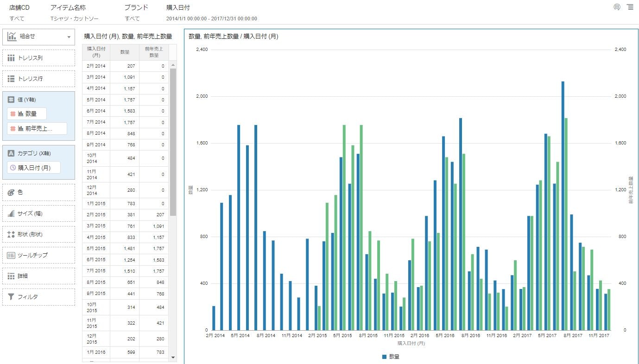
Task: Click the clock icon in 購入日付 (月) pill
Action: [x=13, y=168]
